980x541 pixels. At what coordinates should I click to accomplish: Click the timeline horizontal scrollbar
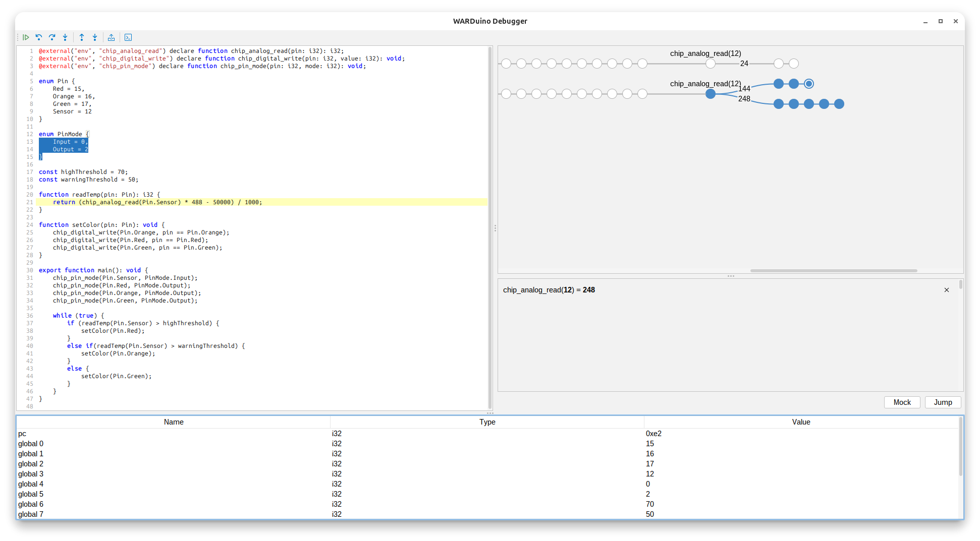[x=833, y=271]
